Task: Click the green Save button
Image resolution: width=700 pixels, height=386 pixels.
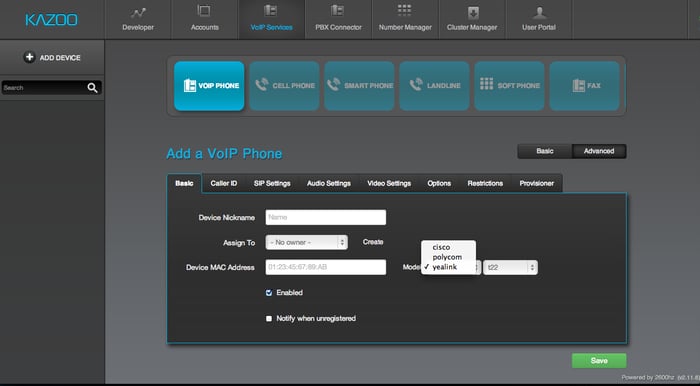Action: pos(599,361)
